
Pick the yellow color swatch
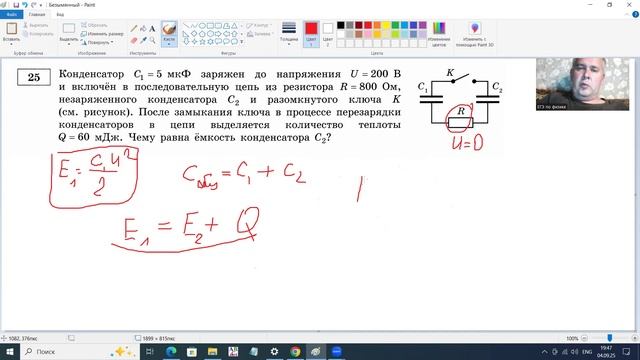(x=386, y=25)
